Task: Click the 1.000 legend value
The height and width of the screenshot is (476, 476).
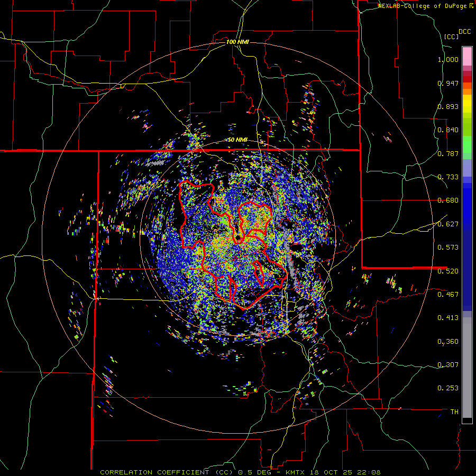Action: tap(448, 59)
